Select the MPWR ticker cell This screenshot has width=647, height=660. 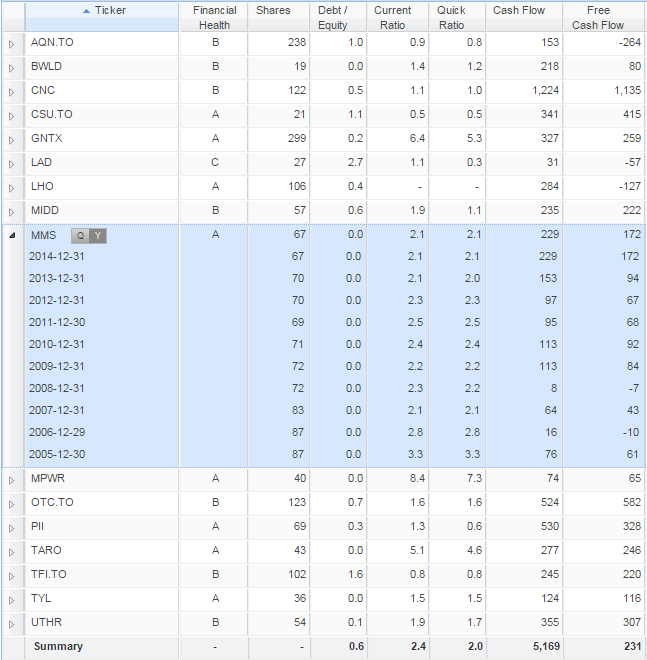[x=102, y=479]
